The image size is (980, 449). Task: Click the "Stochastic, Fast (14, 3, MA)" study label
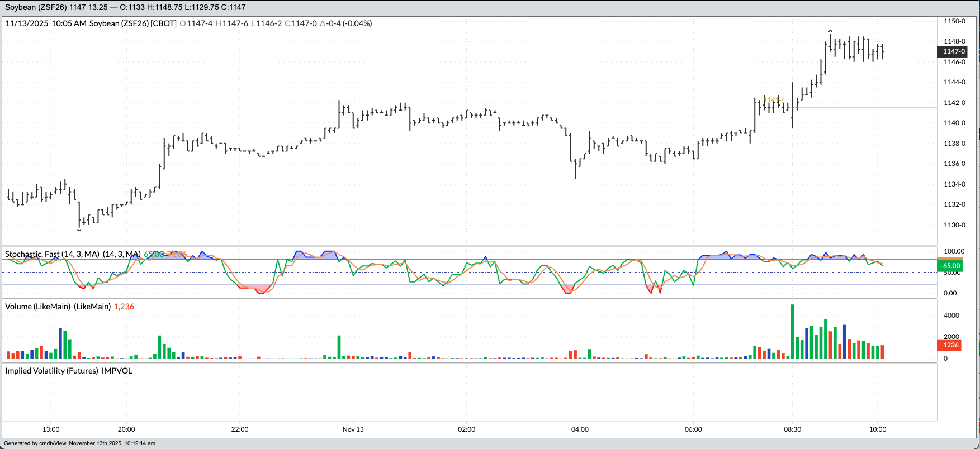52,254
